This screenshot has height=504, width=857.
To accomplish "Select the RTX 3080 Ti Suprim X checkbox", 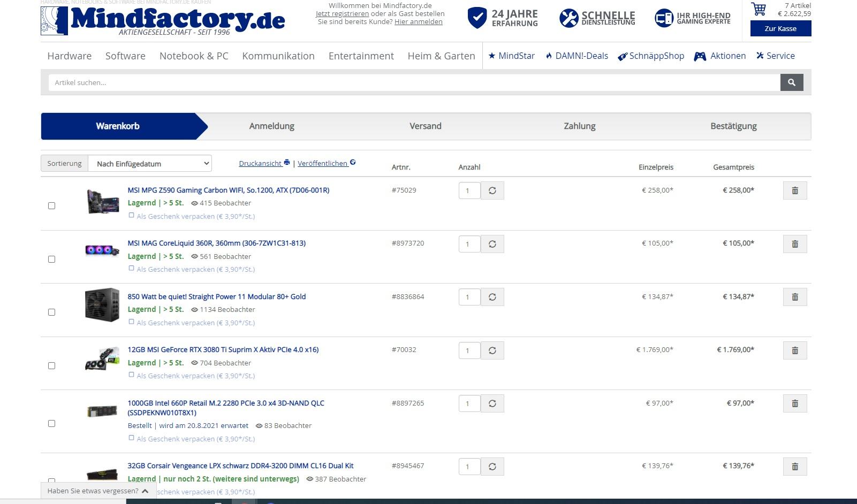I will [51, 365].
